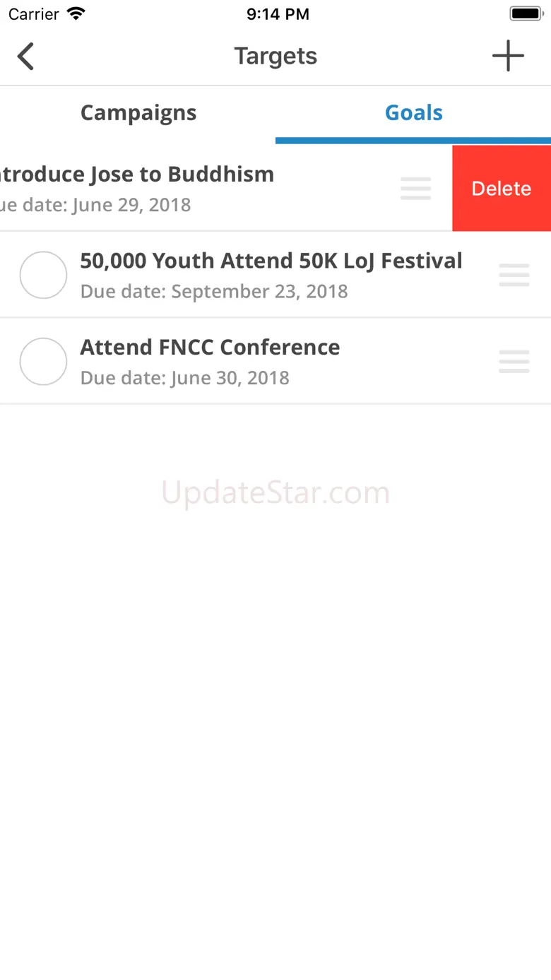The image size is (551, 980).
Task: Tap reorder handle for 50K LoJ Festival
Action: pos(514,275)
